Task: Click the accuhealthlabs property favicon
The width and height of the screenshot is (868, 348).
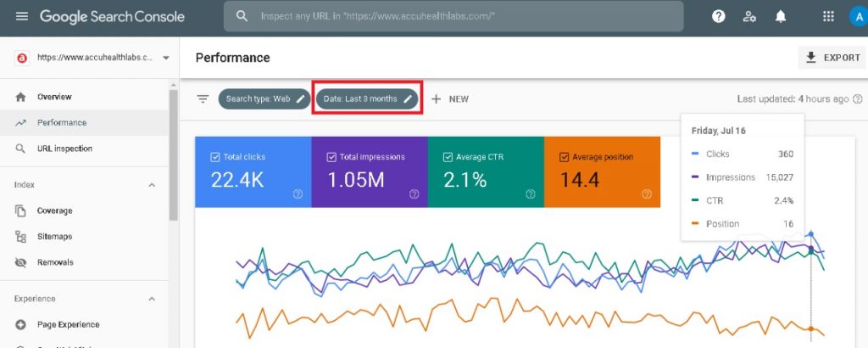Action: click(x=22, y=57)
